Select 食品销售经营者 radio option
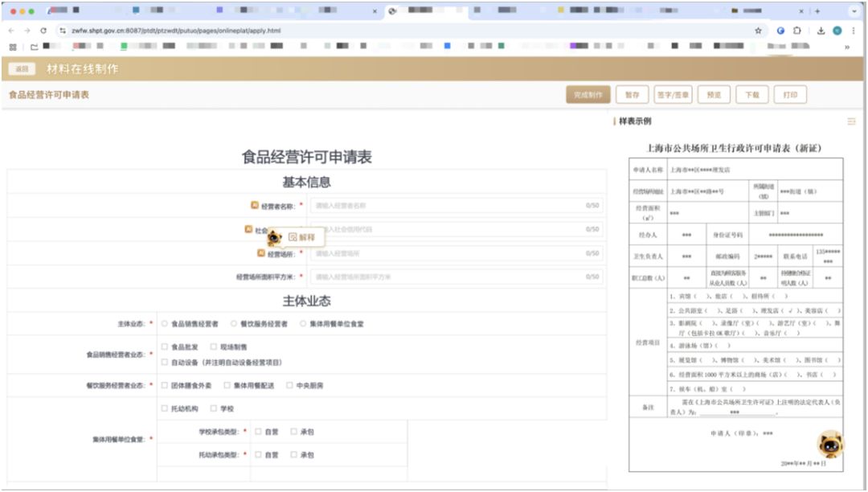 click(165, 324)
